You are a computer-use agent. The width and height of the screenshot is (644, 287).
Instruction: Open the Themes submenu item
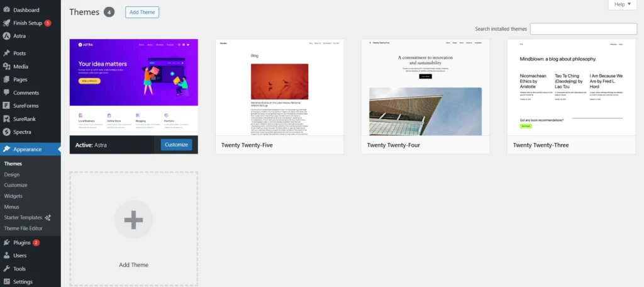tap(13, 164)
